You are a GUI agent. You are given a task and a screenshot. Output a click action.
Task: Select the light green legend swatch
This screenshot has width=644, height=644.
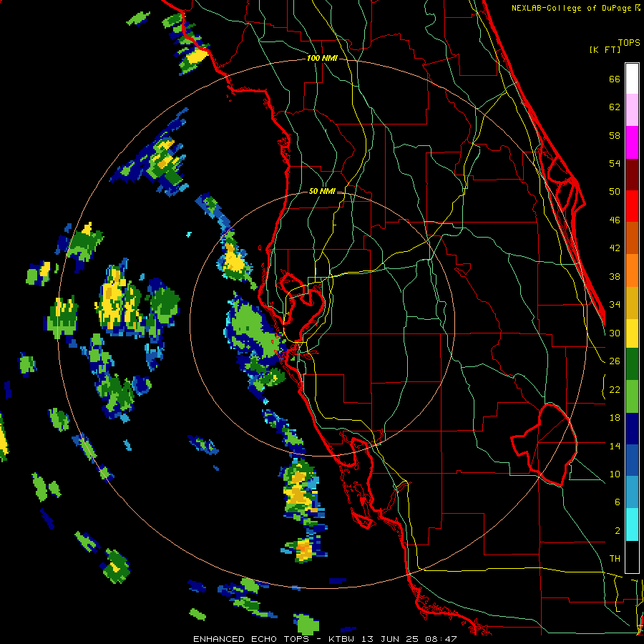pos(632,396)
